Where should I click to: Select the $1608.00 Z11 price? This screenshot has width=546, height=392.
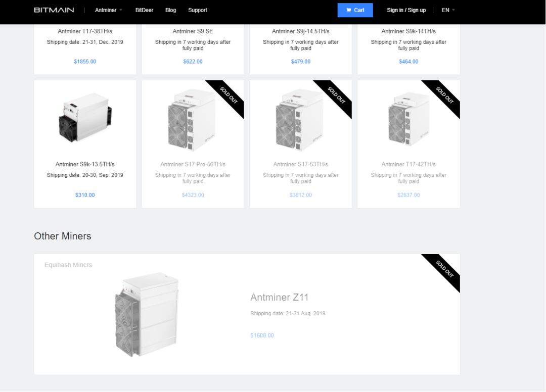point(262,335)
